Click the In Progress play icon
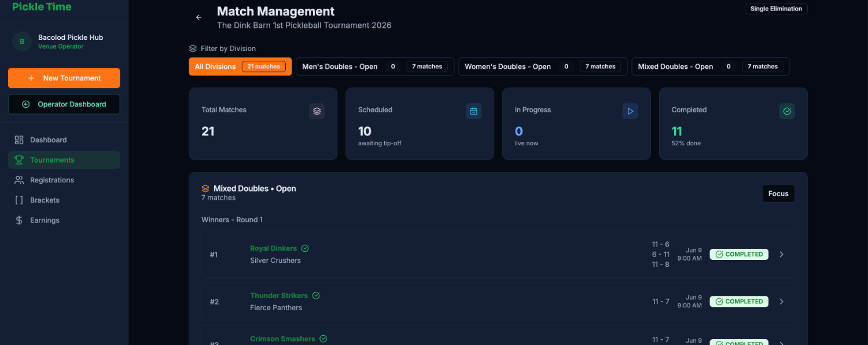This screenshot has height=345, width=868. click(630, 111)
